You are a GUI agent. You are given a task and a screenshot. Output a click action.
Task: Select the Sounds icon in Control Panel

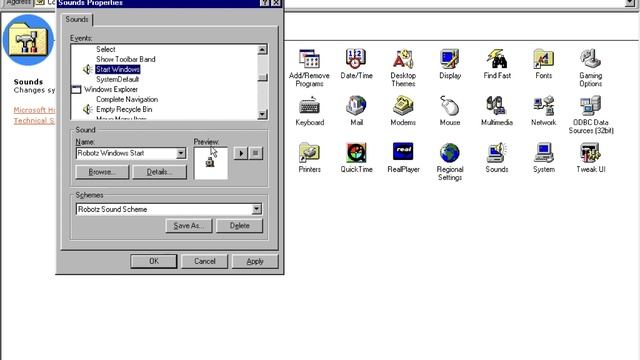point(497,153)
